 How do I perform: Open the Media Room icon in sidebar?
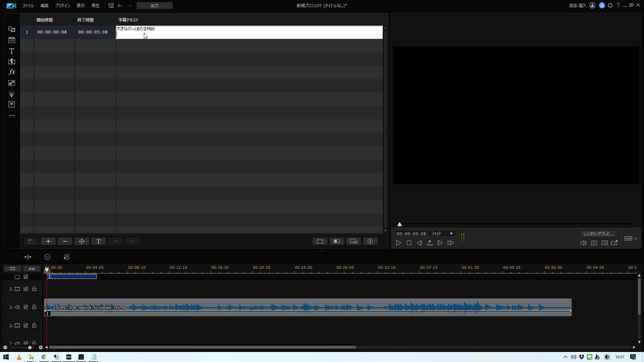coord(12,29)
